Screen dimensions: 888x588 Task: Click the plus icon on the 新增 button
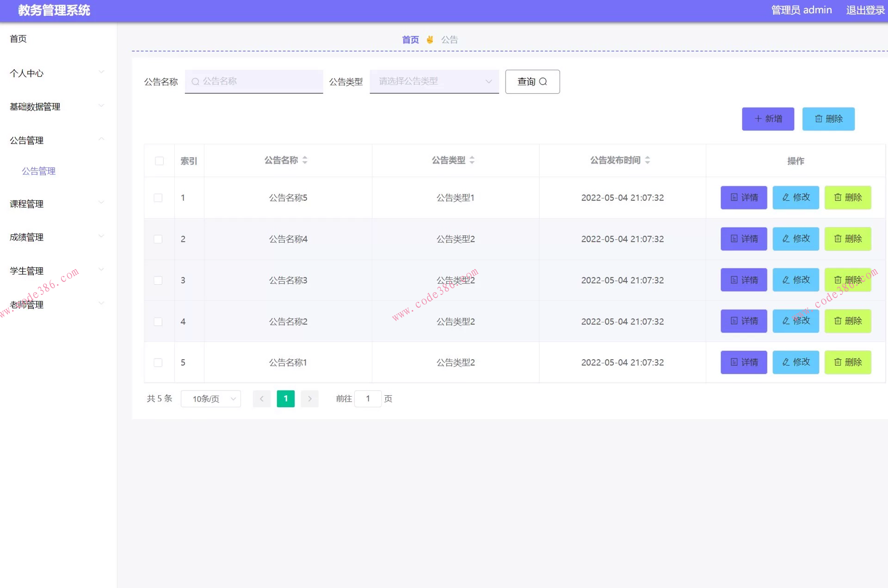click(758, 119)
